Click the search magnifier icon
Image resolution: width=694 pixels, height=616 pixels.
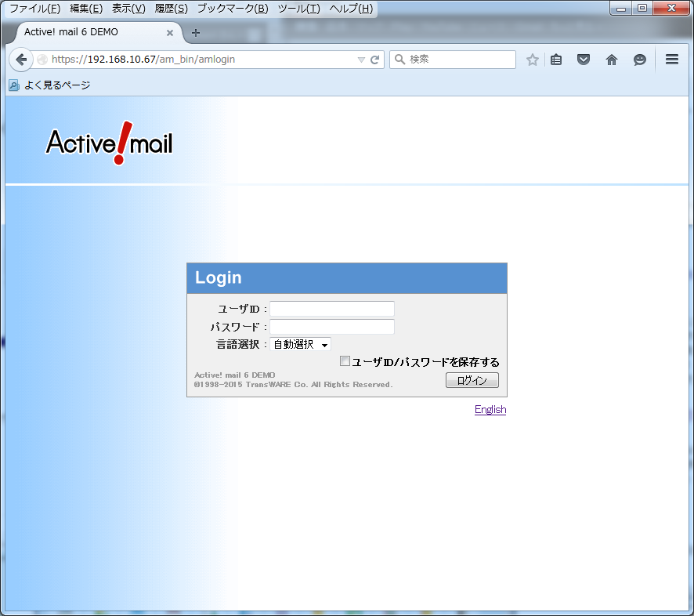(x=399, y=60)
